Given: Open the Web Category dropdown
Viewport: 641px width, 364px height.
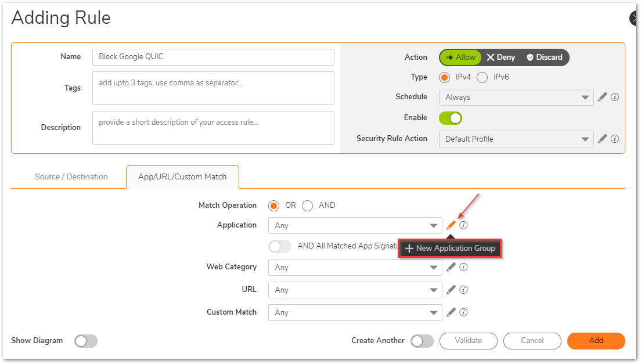Looking at the screenshot, I should coord(355,267).
